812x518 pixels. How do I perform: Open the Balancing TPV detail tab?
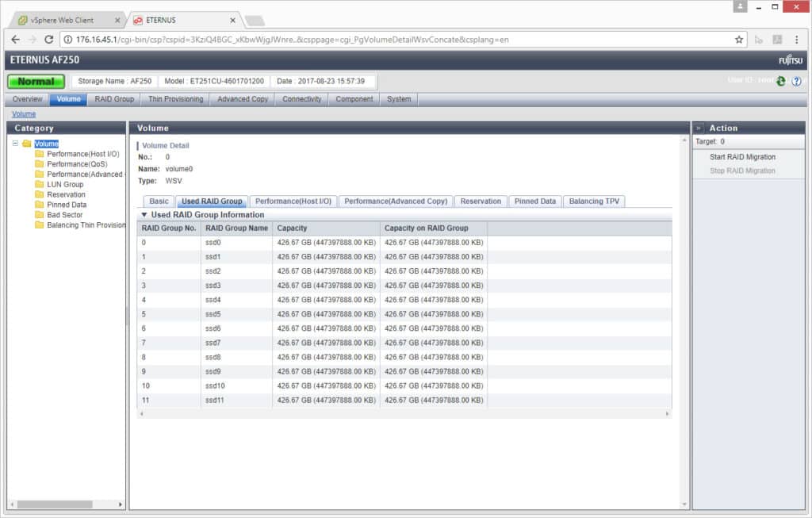click(594, 201)
